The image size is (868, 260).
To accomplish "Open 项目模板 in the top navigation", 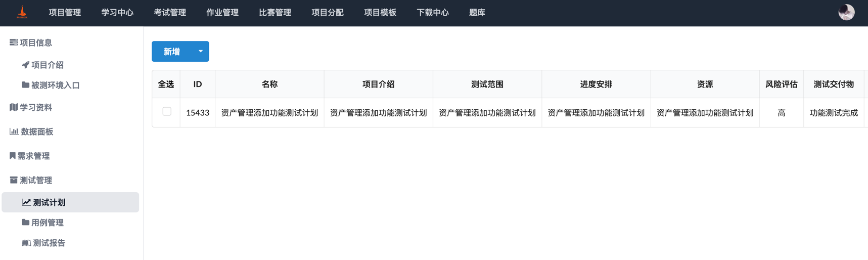I will [380, 13].
